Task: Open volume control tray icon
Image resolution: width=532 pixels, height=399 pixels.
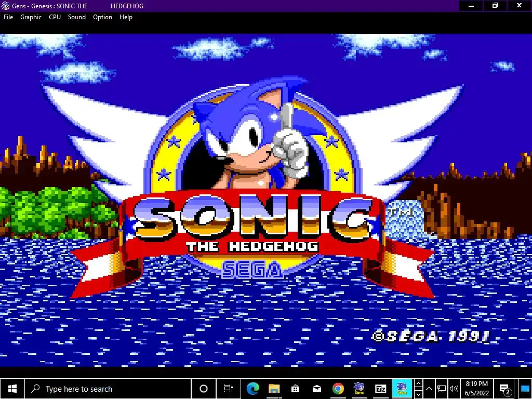Action: point(454,389)
